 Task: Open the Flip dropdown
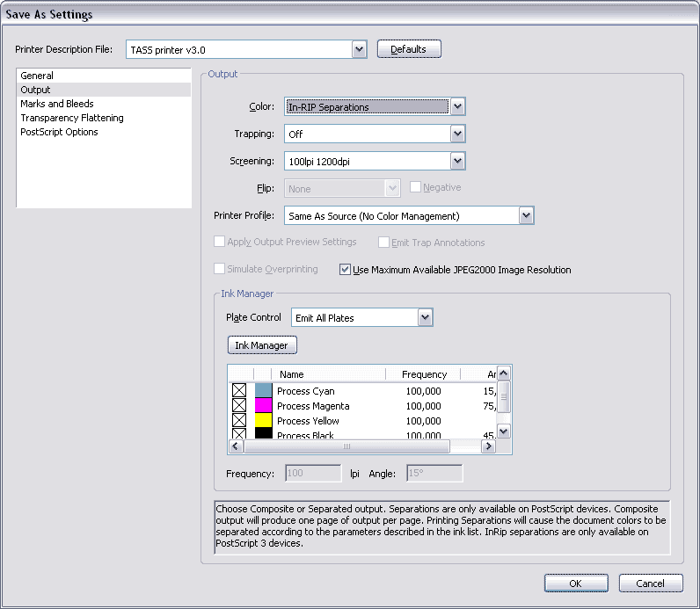click(x=392, y=188)
